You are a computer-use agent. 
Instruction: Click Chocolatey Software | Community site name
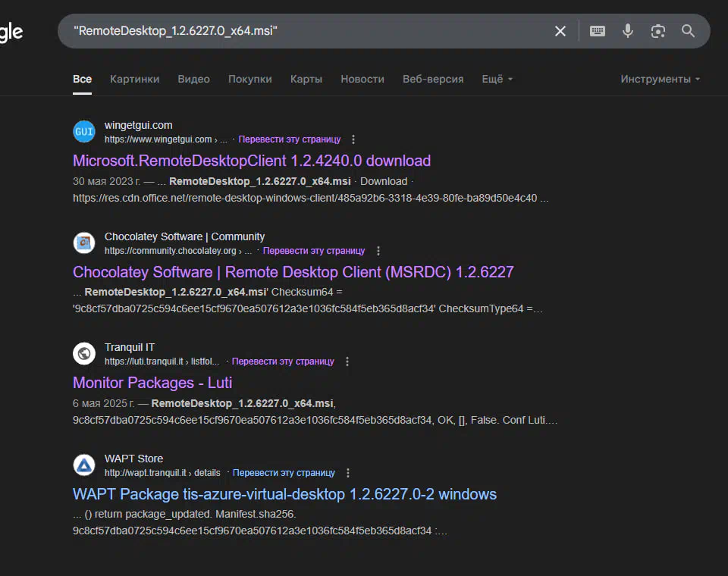184,236
